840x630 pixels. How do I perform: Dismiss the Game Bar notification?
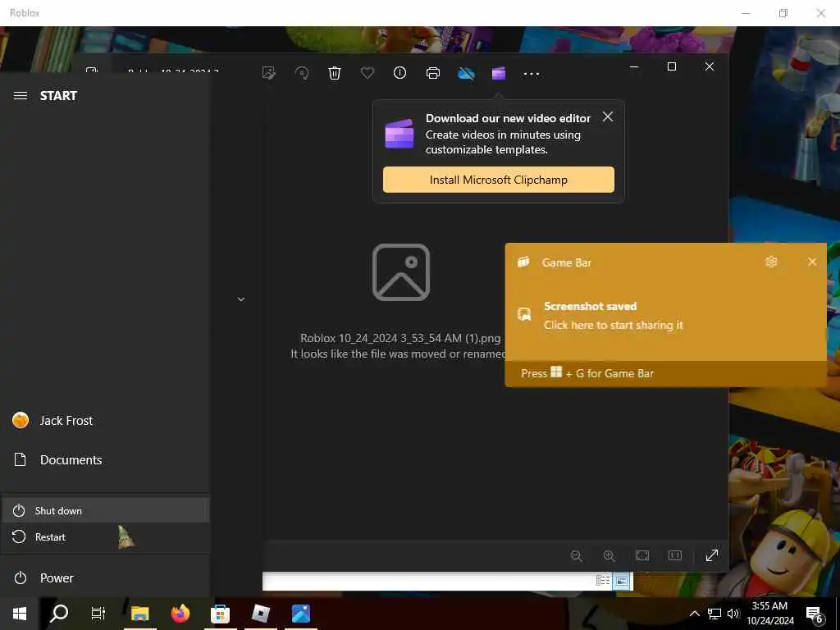point(812,262)
